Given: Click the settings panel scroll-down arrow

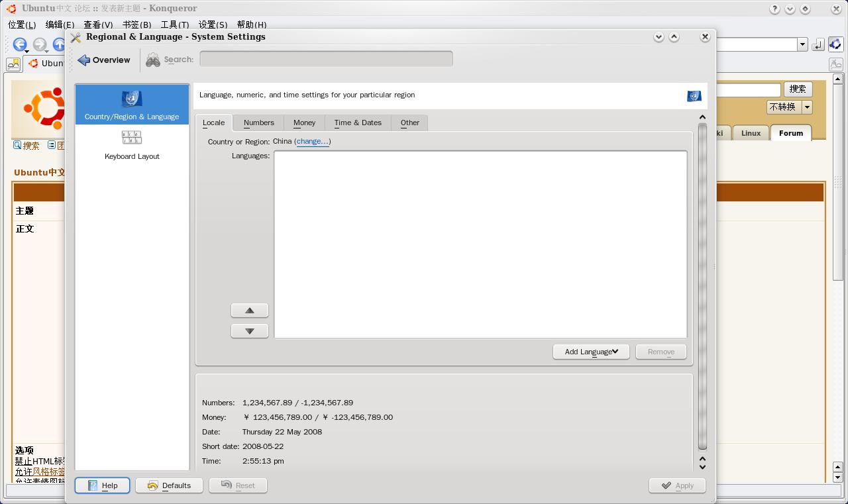Looking at the screenshot, I should [x=702, y=467].
